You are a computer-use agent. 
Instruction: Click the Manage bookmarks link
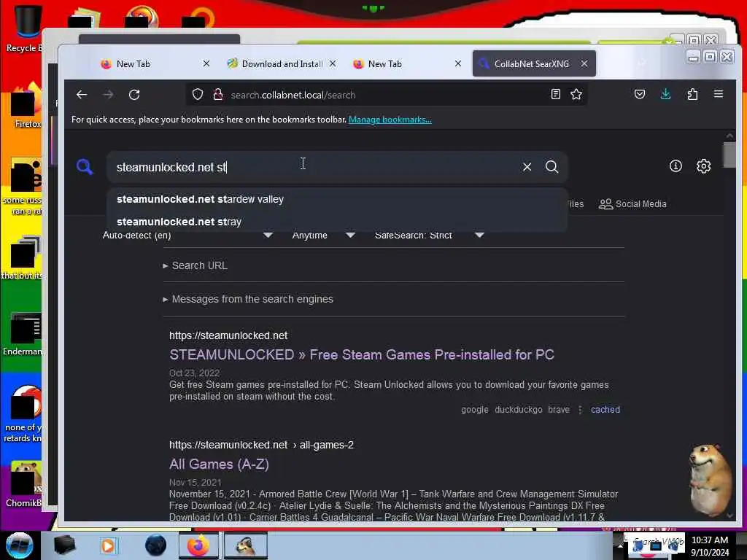pyautogui.click(x=390, y=120)
